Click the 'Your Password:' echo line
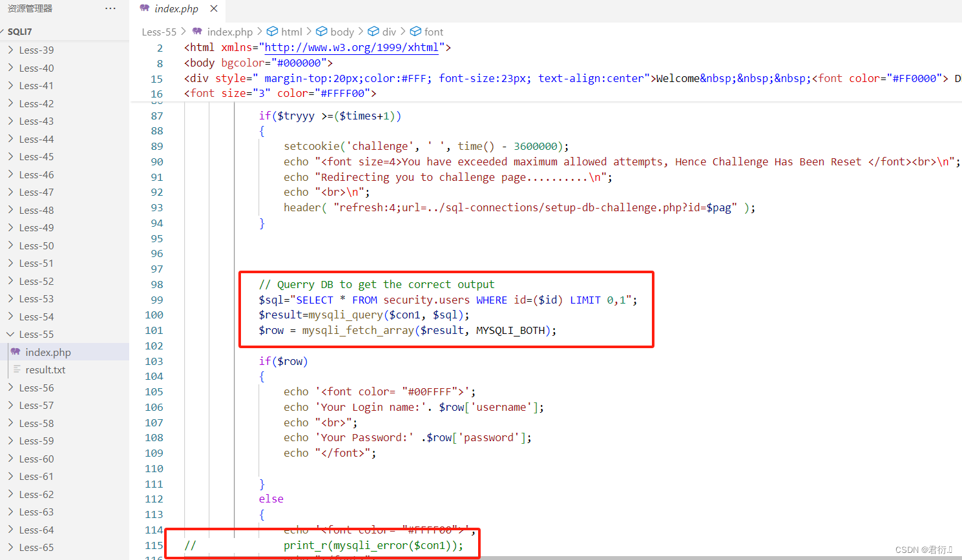Screen dimensions: 962x560 click(x=408, y=438)
